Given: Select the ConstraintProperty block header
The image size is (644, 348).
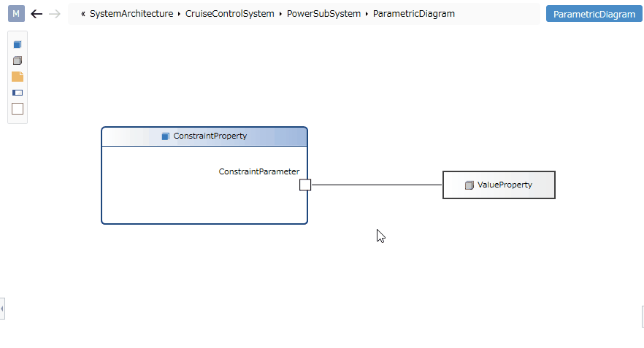Looking at the screenshot, I should pos(204,136).
